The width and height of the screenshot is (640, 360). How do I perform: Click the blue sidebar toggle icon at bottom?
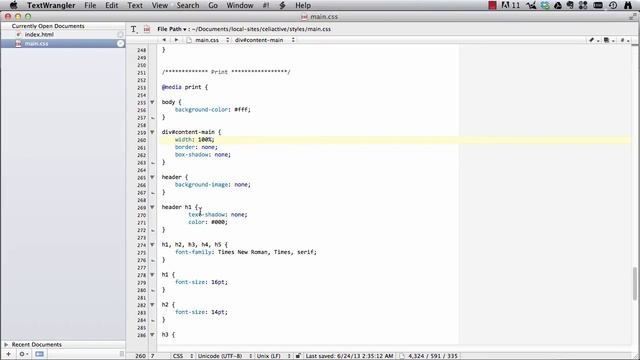(x=39, y=354)
